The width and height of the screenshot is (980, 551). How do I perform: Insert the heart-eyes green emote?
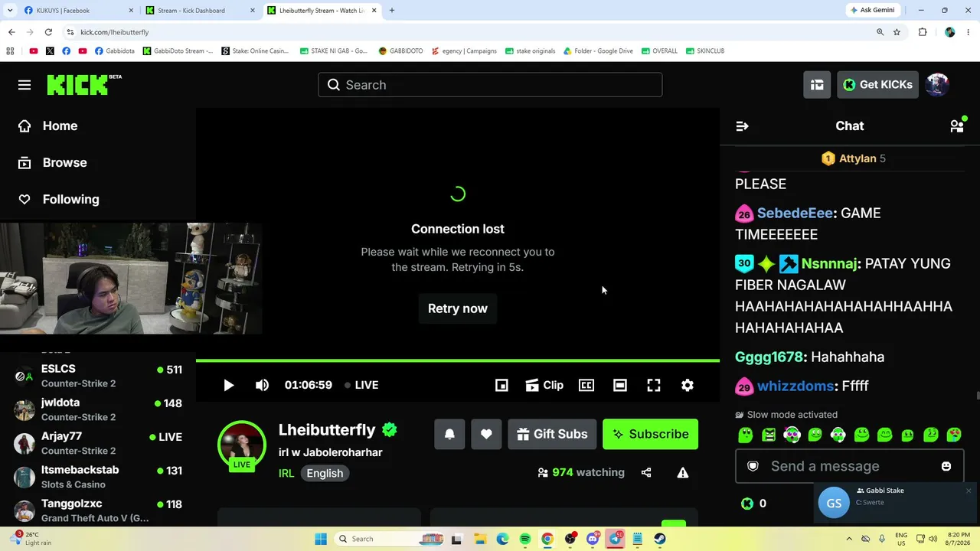954,435
